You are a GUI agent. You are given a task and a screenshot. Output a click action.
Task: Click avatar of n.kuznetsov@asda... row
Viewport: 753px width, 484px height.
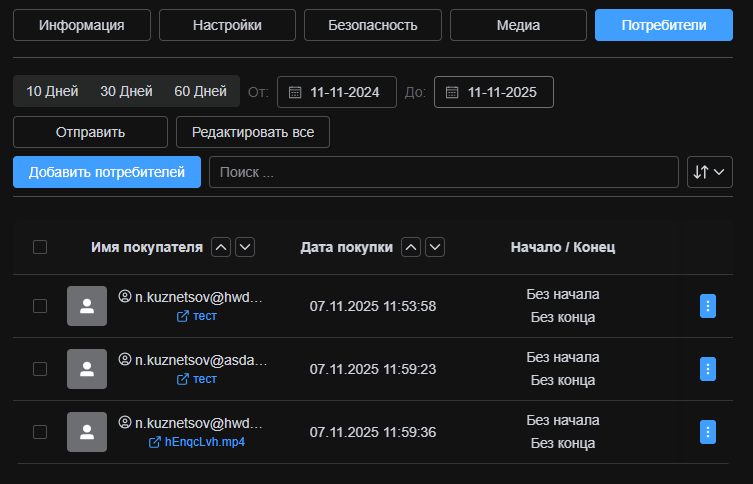87,369
